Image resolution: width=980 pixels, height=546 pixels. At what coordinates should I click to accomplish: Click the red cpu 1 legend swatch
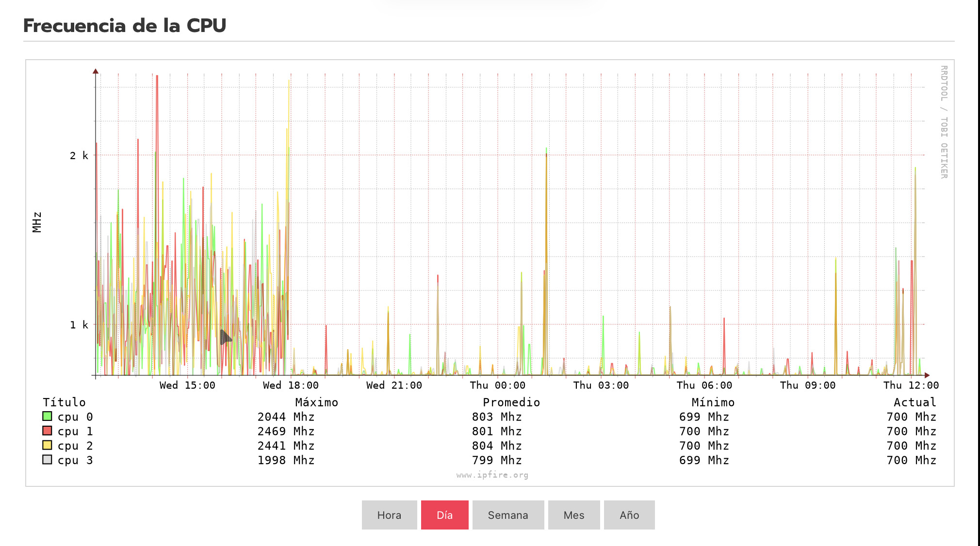(x=47, y=431)
